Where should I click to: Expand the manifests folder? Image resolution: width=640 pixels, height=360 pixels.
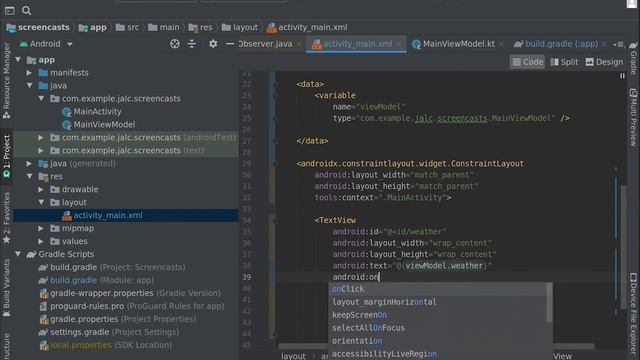[29, 73]
